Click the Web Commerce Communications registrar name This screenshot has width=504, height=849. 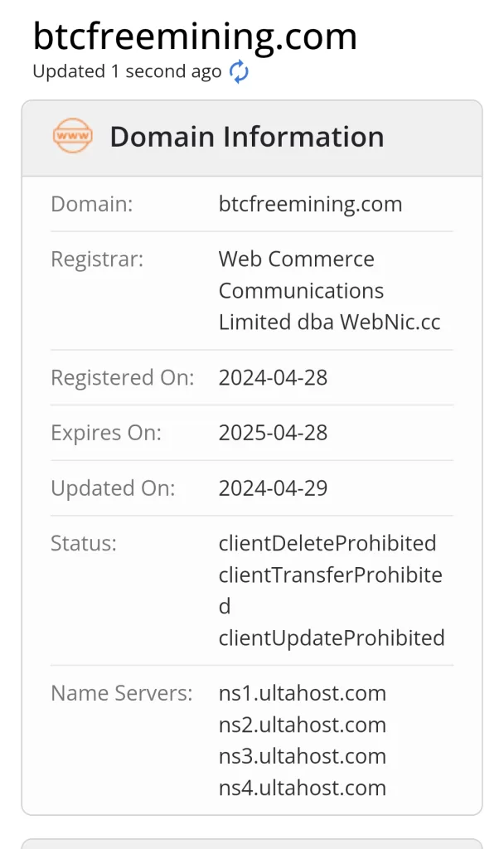tap(329, 290)
